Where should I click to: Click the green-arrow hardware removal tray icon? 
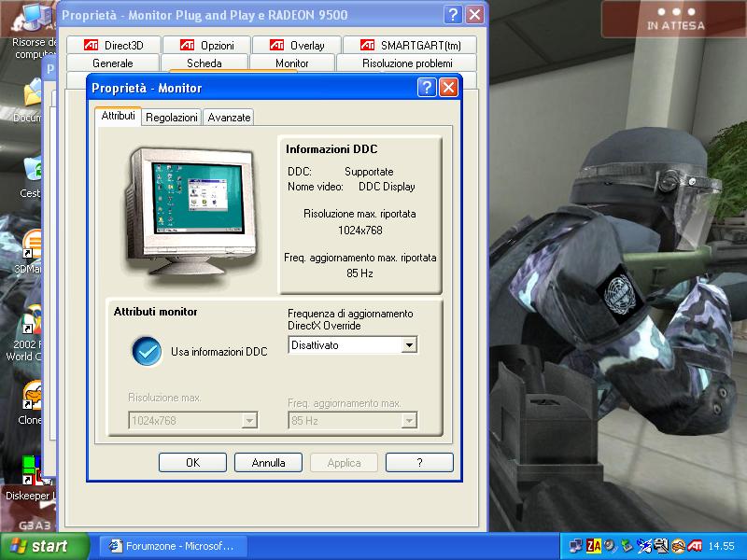627,546
